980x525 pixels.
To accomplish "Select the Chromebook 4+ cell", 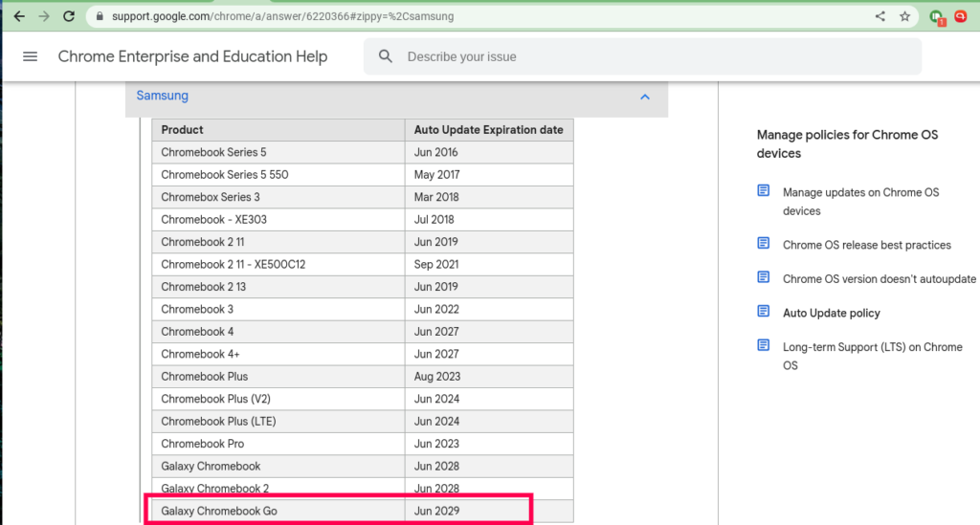I will 278,355.
